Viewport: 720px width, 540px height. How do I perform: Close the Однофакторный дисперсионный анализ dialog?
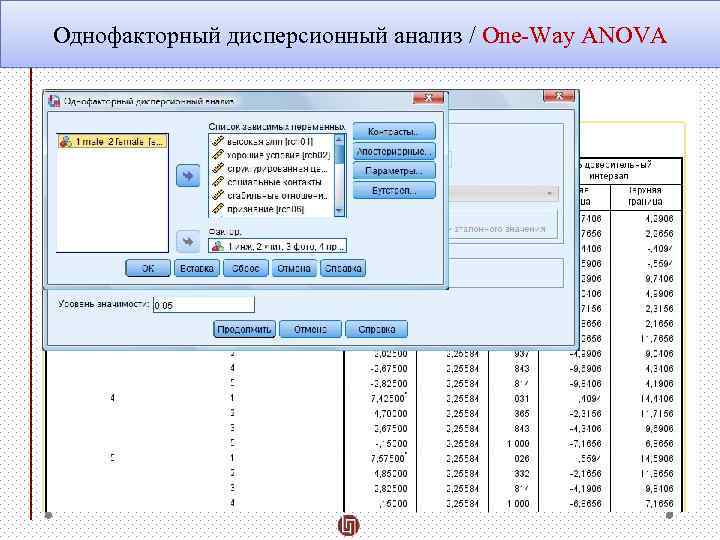[x=428, y=97]
